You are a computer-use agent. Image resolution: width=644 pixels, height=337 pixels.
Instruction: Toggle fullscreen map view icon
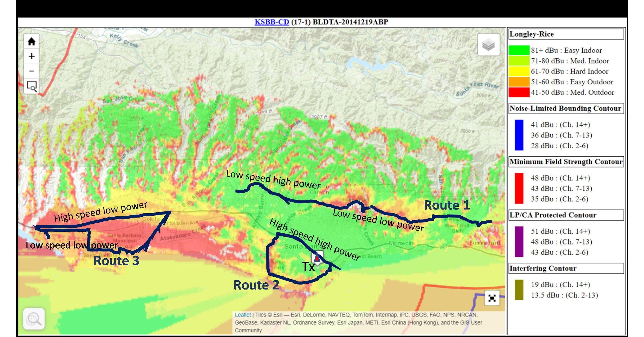coord(492,298)
